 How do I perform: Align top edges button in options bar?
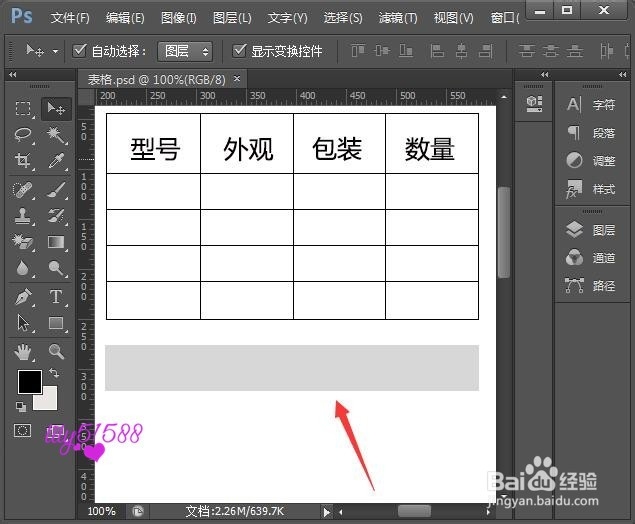point(358,51)
